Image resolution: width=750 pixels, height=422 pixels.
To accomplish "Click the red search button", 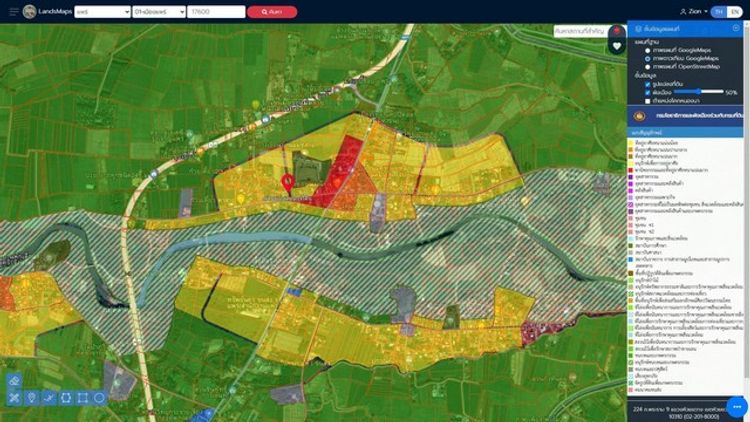I will click(271, 12).
